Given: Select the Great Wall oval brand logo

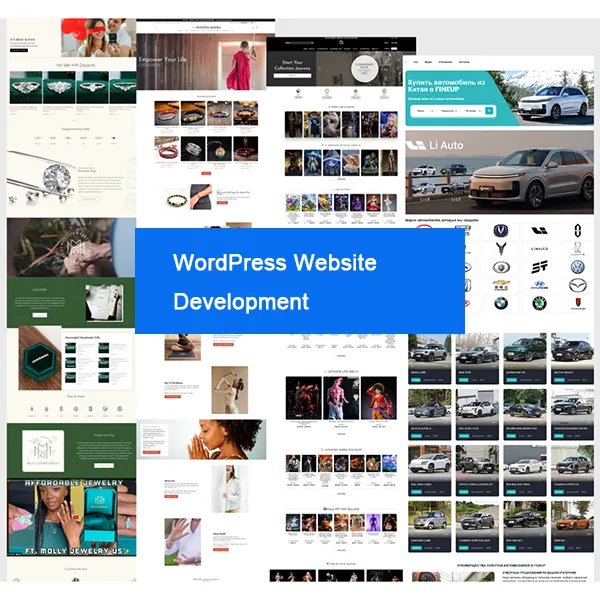Looking at the screenshot, I should click(x=501, y=267).
